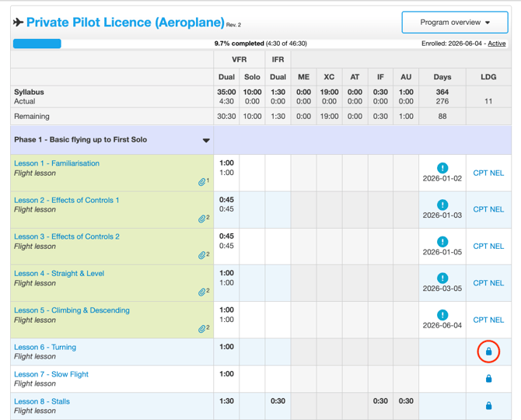Screen dimensions: 521x420
Task: Click the lock icon for Lesson 8 - Stalls
Action: pyautogui.click(x=488, y=406)
